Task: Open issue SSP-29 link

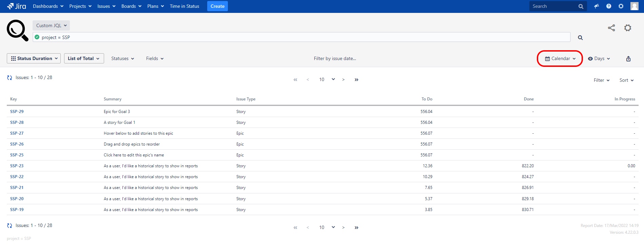Action: coord(17,112)
